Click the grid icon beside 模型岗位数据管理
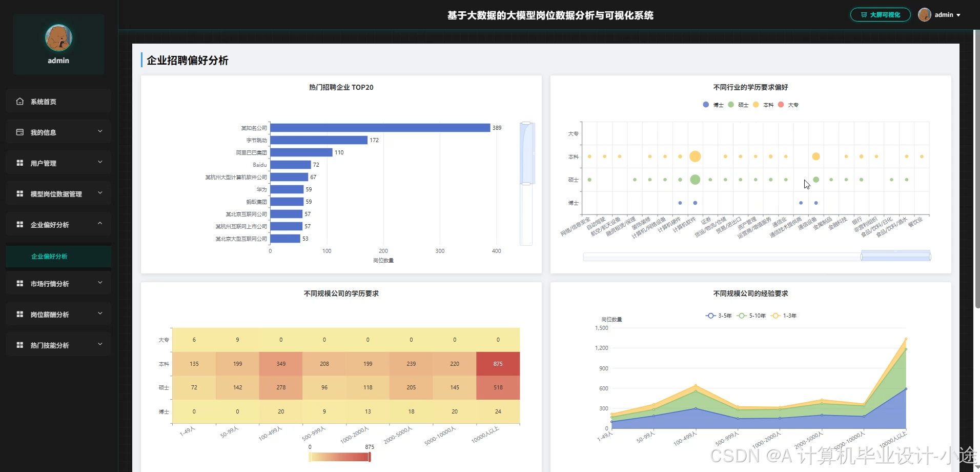The width and height of the screenshot is (980, 472). pyautogui.click(x=20, y=194)
